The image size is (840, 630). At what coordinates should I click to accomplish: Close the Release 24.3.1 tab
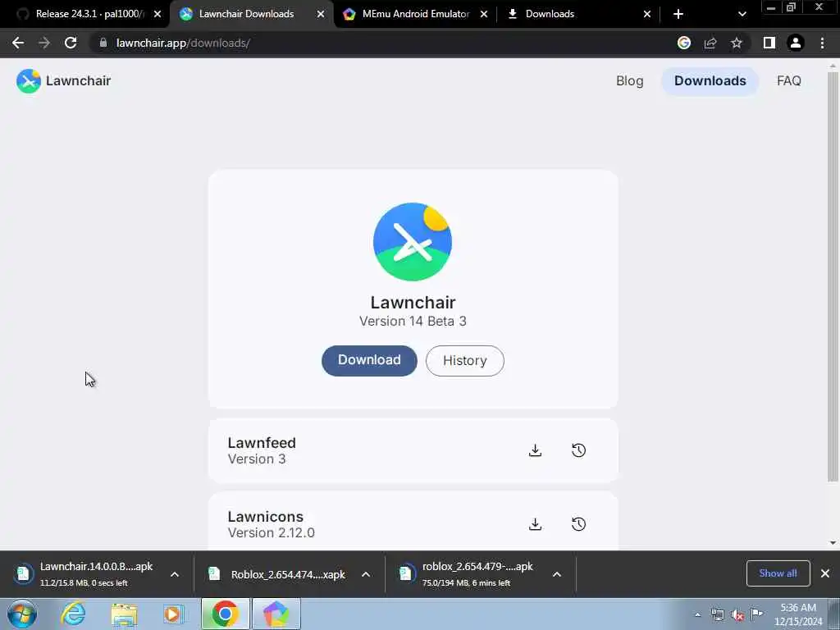click(157, 14)
